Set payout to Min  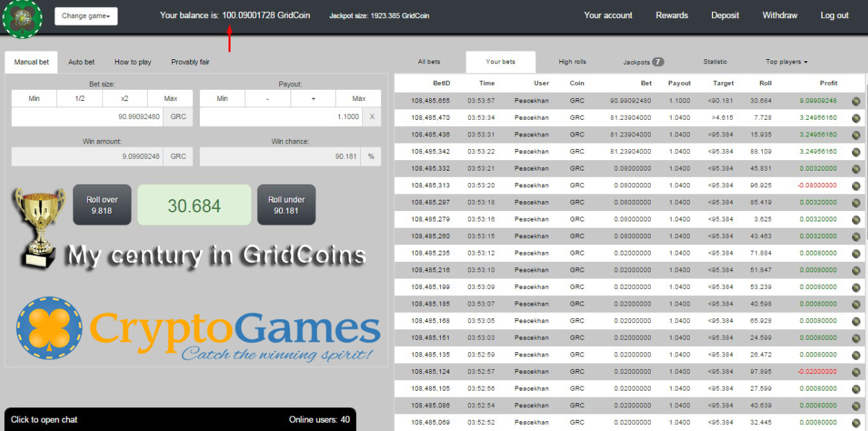click(x=222, y=98)
